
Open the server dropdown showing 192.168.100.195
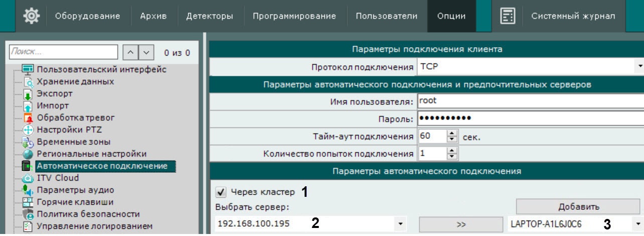pyautogui.click(x=400, y=224)
